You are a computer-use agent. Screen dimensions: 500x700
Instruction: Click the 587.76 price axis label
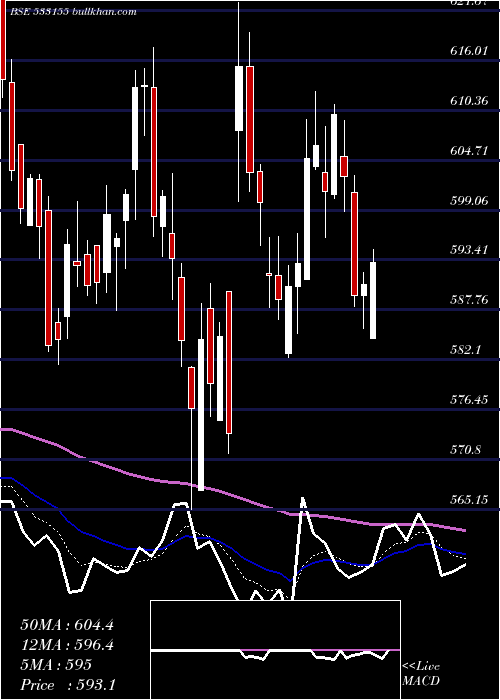(469, 300)
